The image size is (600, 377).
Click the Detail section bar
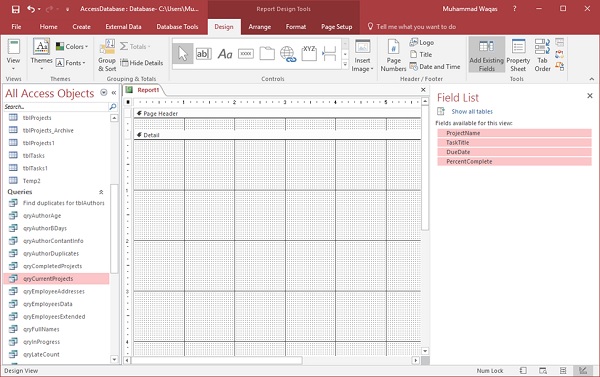(277, 135)
